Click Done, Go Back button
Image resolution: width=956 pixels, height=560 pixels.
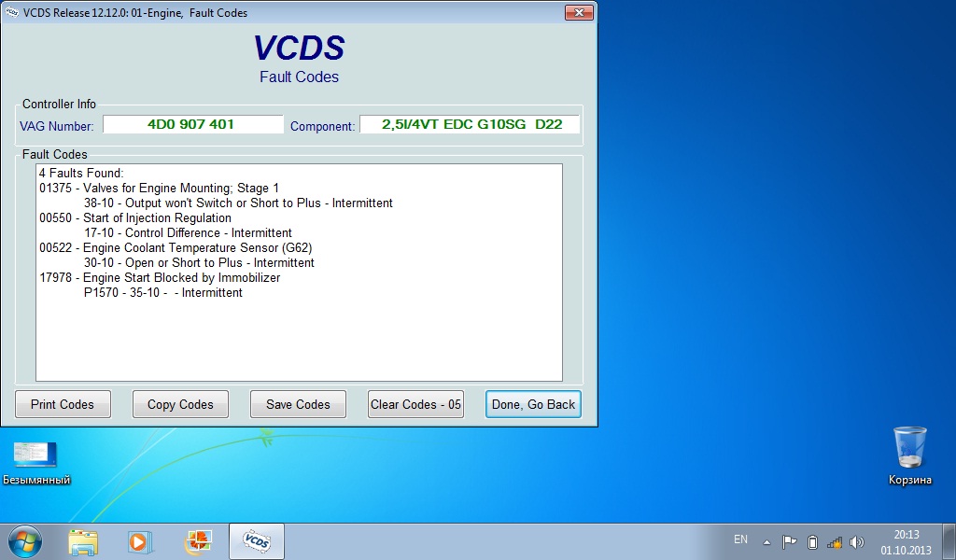click(x=533, y=405)
